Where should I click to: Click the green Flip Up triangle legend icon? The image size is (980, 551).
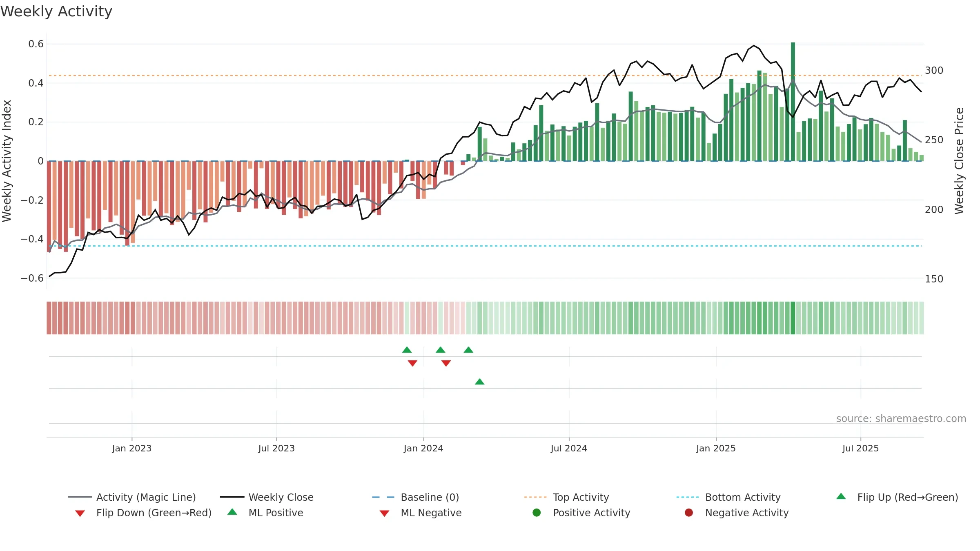pyautogui.click(x=841, y=496)
